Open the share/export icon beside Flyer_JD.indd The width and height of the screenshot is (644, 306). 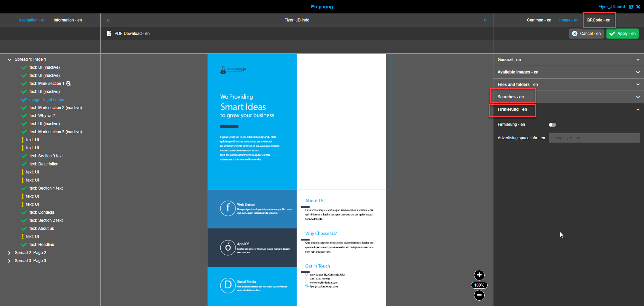[x=632, y=7]
